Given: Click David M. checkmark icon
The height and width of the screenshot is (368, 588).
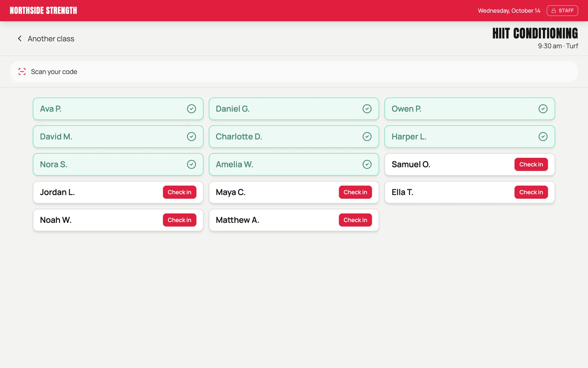Looking at the screenshot, I should tap(191, 136).
